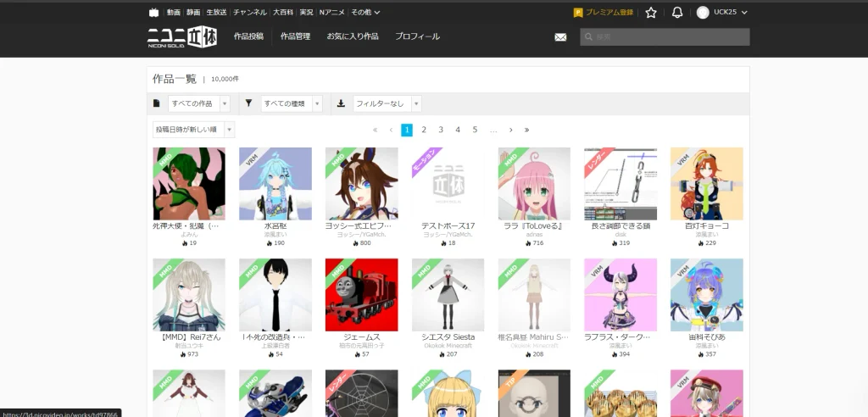Viewport: 868px width, 417px height.
Task: Click the download filter icon
Action: click(341, 103)
